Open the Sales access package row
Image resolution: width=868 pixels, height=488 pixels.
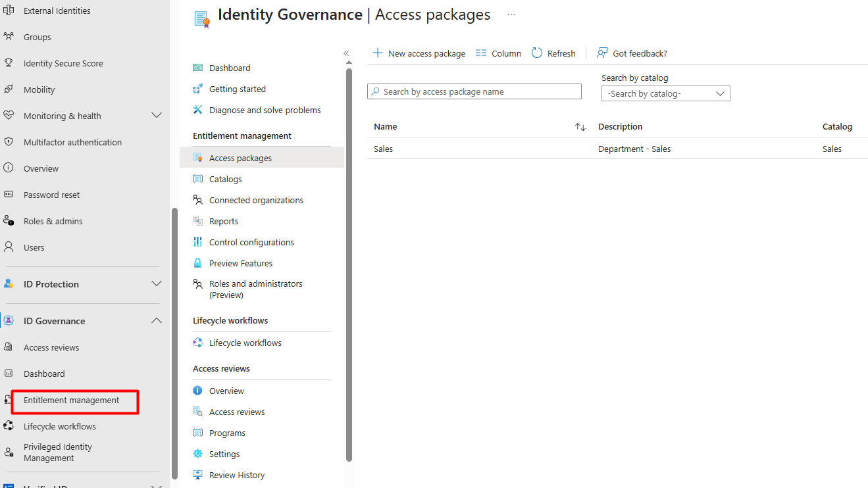(617, 149)
